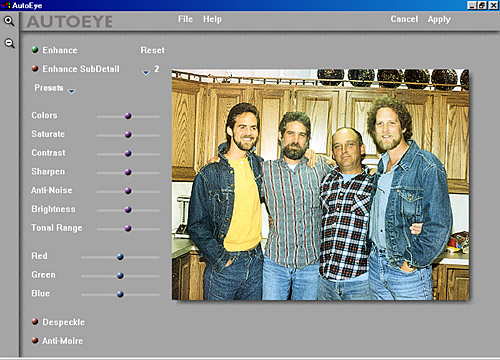The image size is (500, 360).
Task: Select the zoom out magnifier tool
Action: point(9,43)
